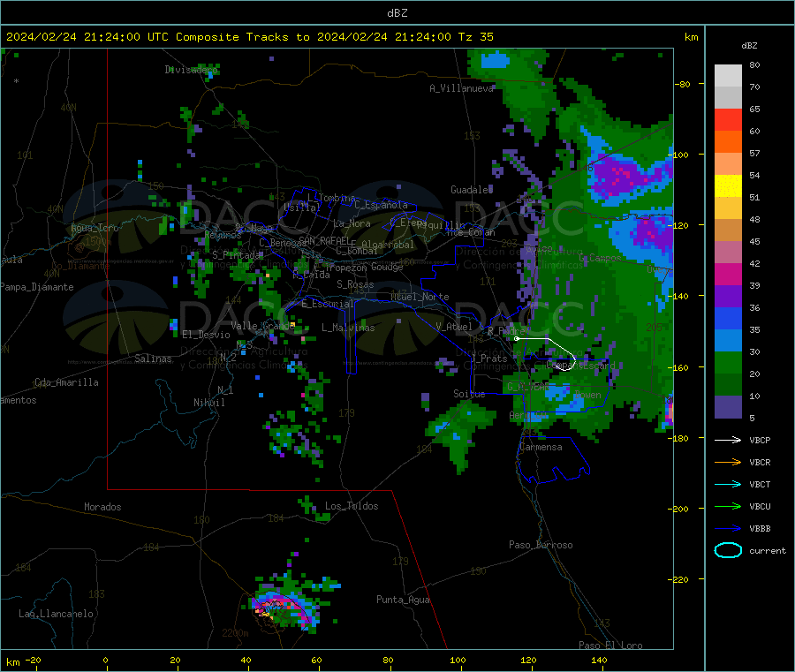795x672 pixels.
Task: Click the Lag.Llancanelo location label
Action: click(x=56, y=614)
